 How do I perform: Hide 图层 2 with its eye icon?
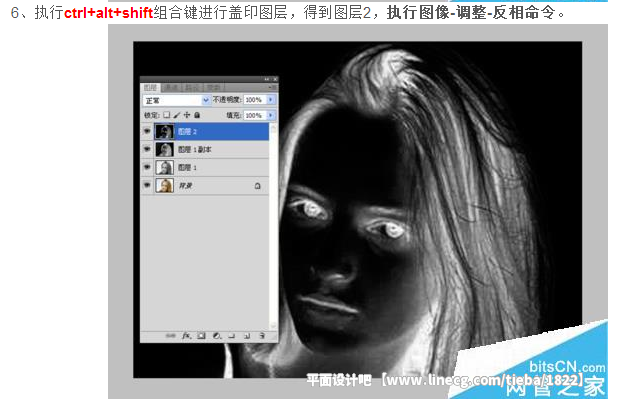coord(147,131)
